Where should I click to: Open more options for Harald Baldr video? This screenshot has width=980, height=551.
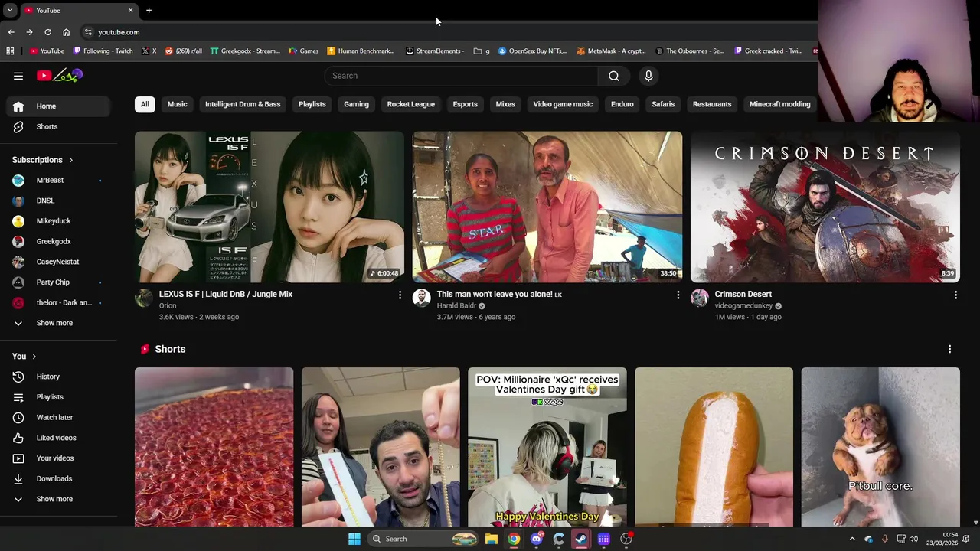(678, 295)
